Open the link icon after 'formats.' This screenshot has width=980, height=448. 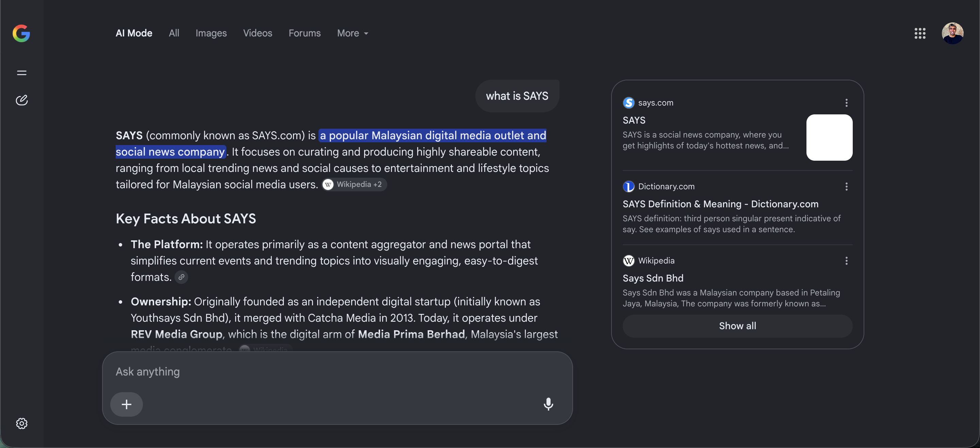pyautogui.click(x=181, y=277)
